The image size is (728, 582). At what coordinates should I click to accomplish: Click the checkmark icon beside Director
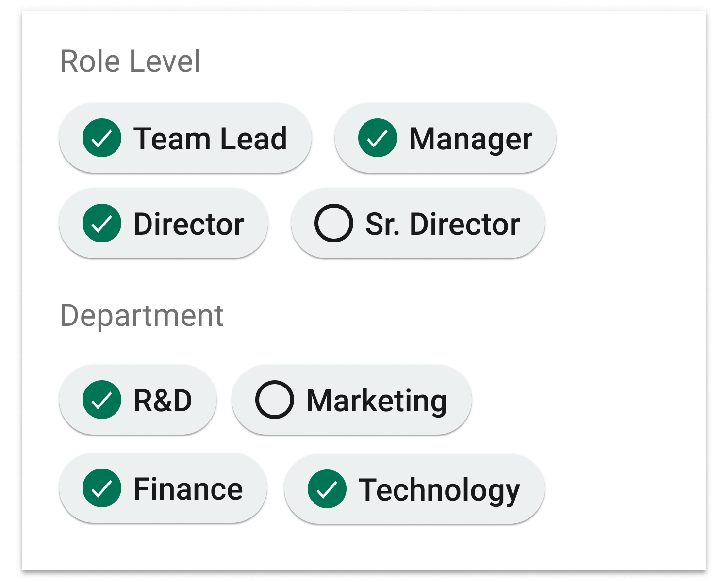tap(102, 224)
